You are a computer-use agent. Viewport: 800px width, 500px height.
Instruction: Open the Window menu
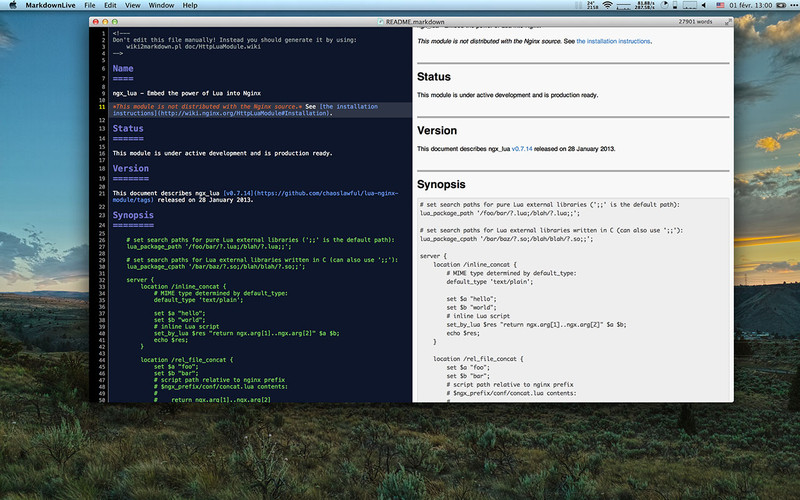161,5
